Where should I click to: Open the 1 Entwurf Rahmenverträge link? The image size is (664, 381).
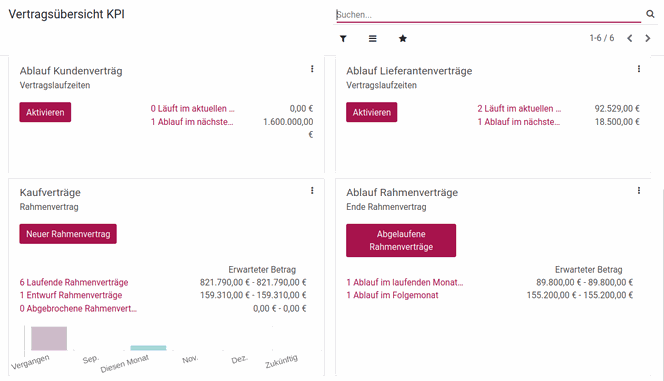pos(71,295)
